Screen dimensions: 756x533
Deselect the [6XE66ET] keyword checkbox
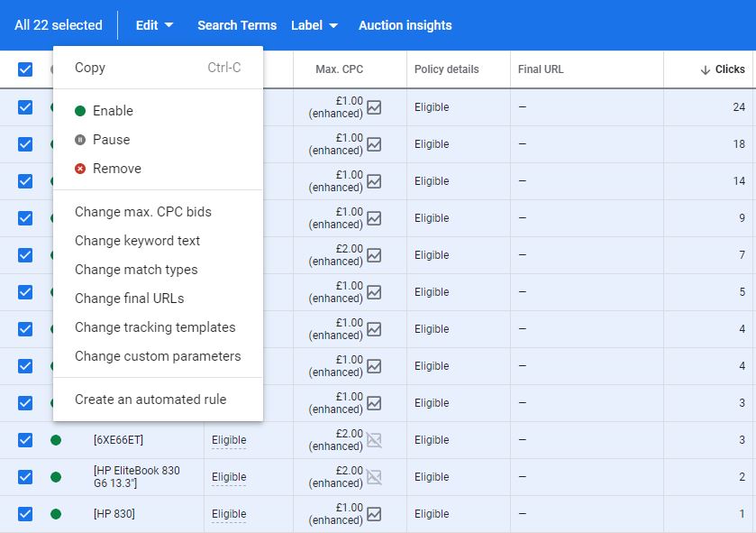[x=25, y=440]
